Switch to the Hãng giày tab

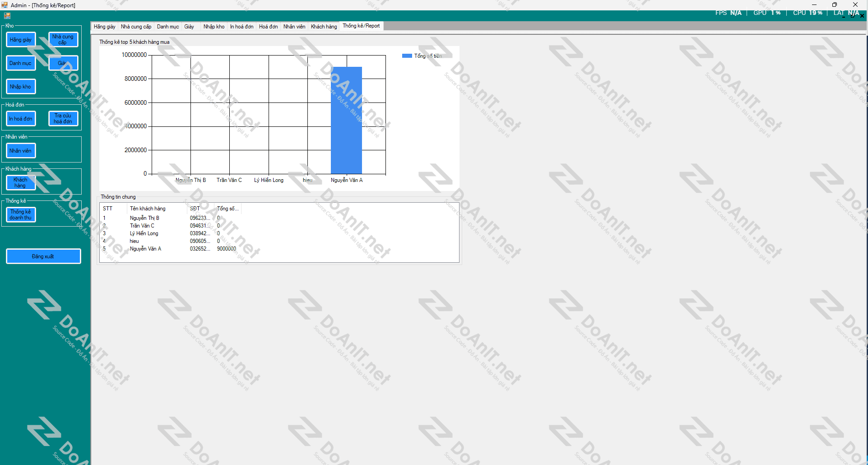tap(105, 27)
